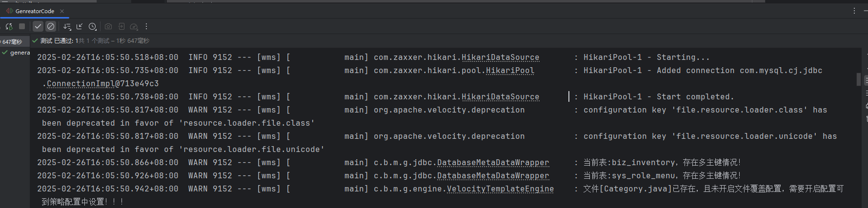Screen dimensions: 868x208
Task: Open the VelocityTemplateEngine class link
Action: click(500, 189)
